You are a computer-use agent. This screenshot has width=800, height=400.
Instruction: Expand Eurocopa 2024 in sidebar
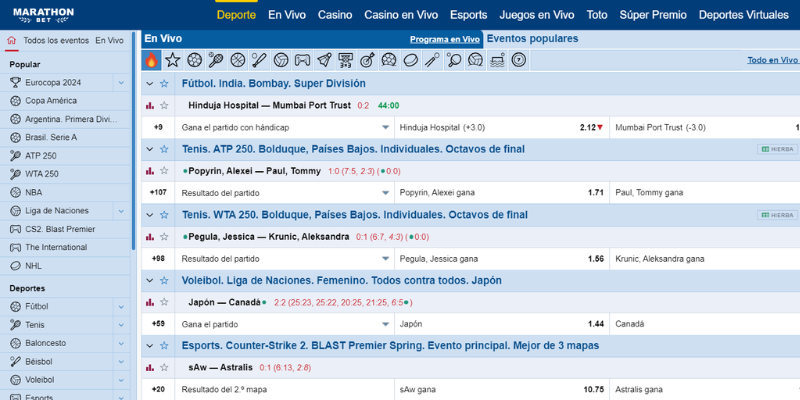click(x=121, y=83)
